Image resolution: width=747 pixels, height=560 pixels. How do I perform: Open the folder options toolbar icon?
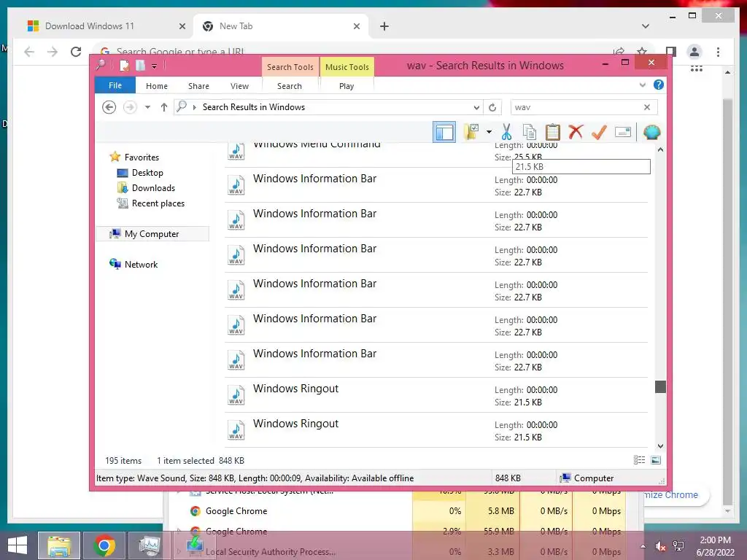pos(471,132)
